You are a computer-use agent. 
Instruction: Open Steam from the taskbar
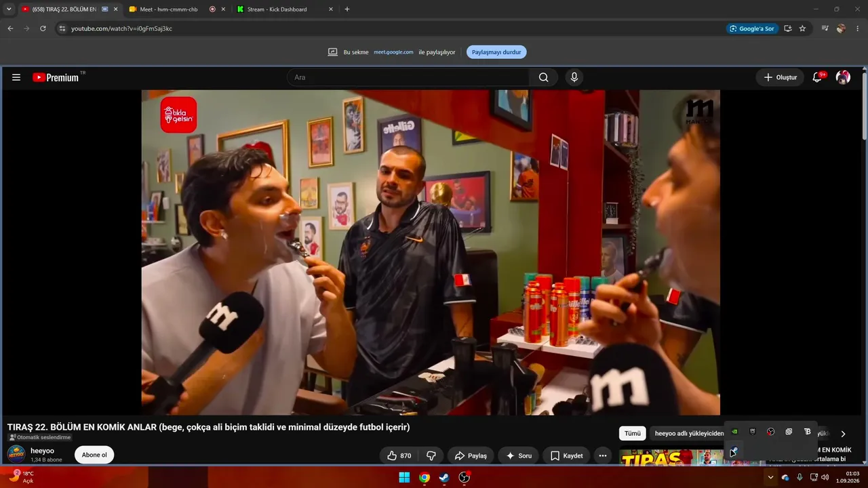[444, 477]
